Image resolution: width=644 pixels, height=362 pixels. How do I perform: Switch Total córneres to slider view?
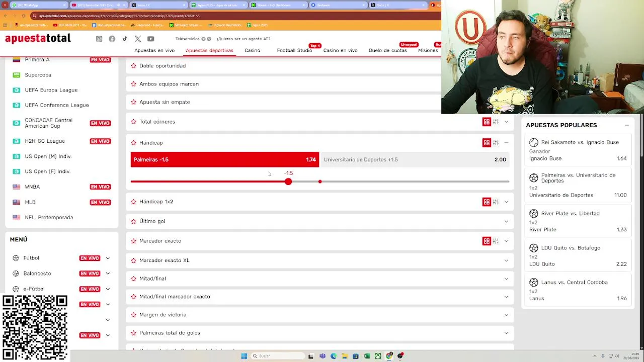[496, 122]
